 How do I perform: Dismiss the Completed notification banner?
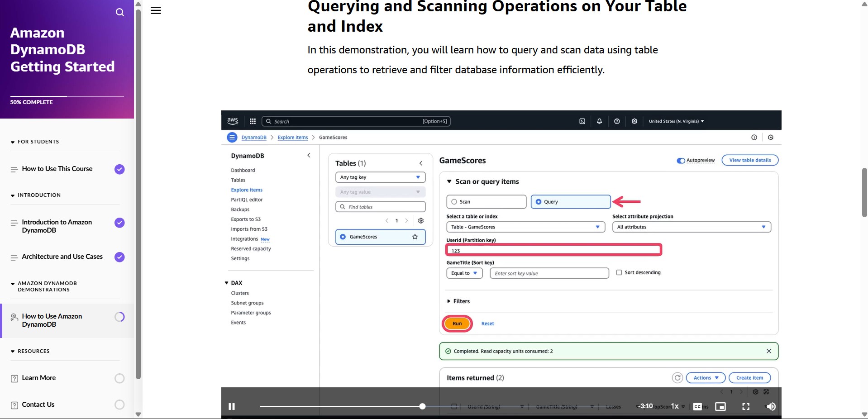[768, 351]
